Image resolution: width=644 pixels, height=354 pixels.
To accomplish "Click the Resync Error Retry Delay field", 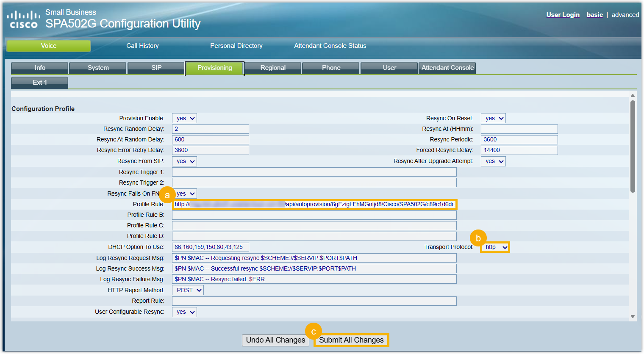I will coord(211,150).
